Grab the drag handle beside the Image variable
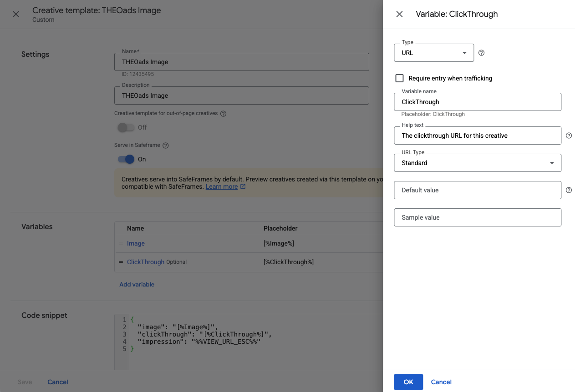 [120, 243]
